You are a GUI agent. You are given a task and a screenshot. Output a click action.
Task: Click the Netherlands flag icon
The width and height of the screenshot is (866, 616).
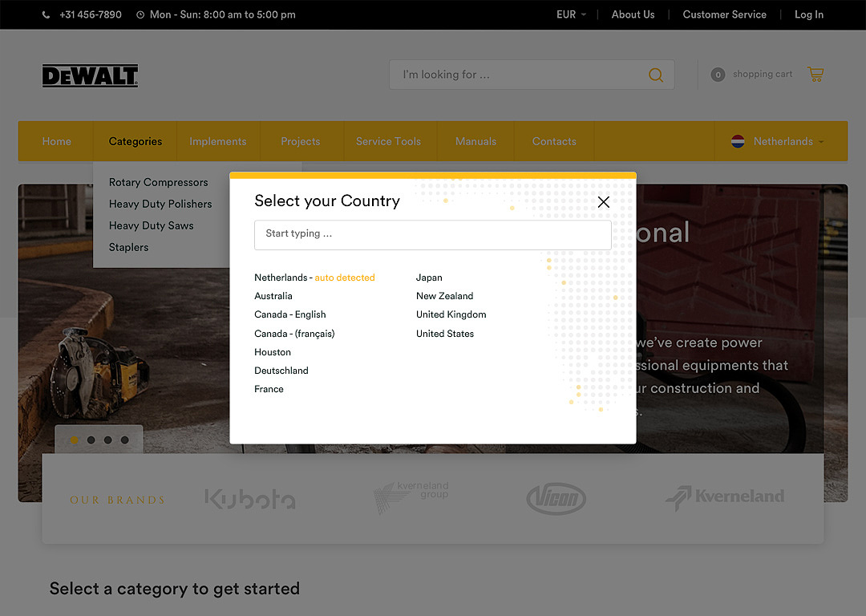pos(738,141)
